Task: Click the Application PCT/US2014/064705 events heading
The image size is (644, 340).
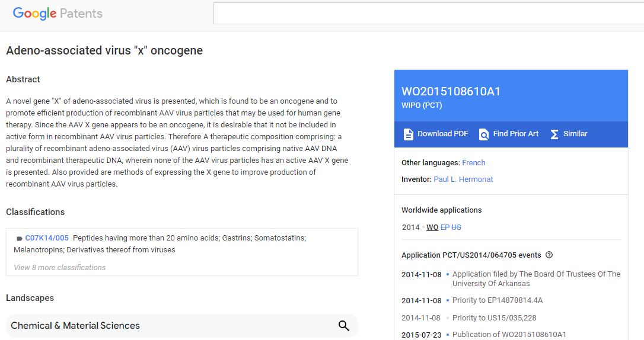Action: (471, 255)
